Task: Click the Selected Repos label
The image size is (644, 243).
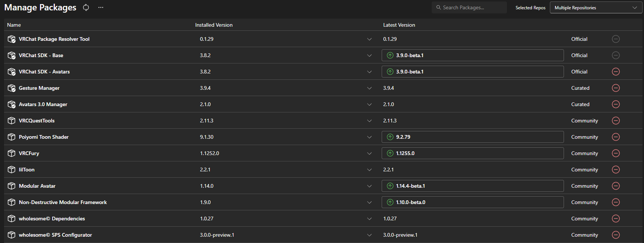Action: pyautogui.click(x=531, y=8)
